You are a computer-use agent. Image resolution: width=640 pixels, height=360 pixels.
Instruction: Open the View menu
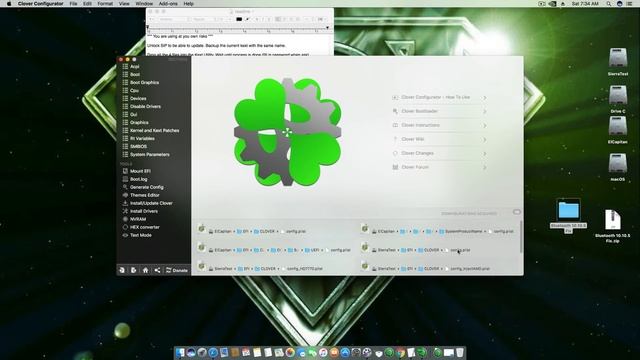(124, 4)
